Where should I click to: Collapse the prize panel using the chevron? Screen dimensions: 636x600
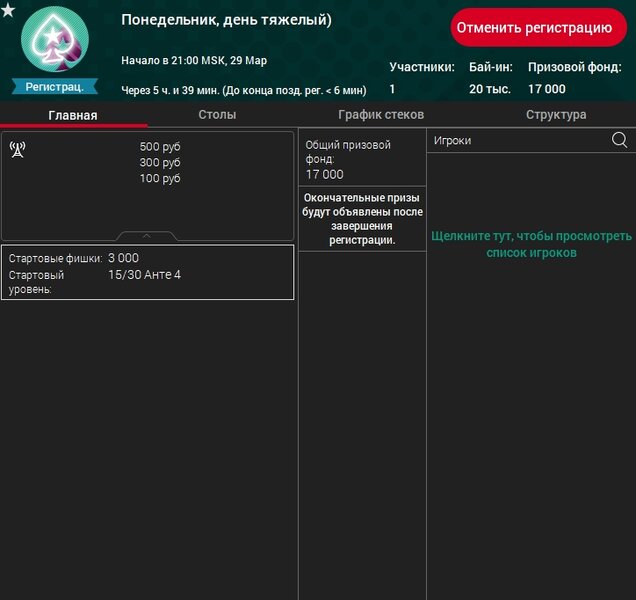coord(147,237)
